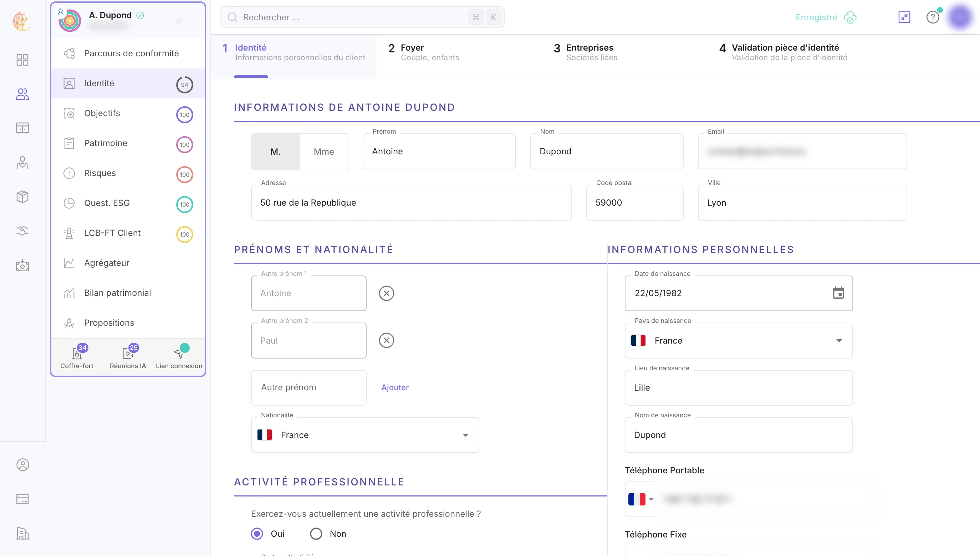This screenshot has width=980, height=556.
Task: Click the Identité 94 percent progress ring
Action: tap(184, 85)
